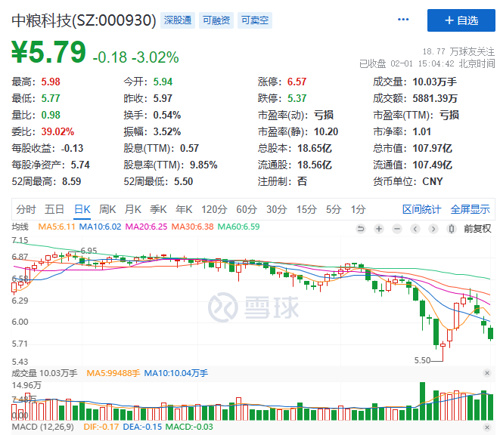Screen dimensions: 500x435
Task: Click the 5.50 low marker on chart
Action: (x=422, y=360)
